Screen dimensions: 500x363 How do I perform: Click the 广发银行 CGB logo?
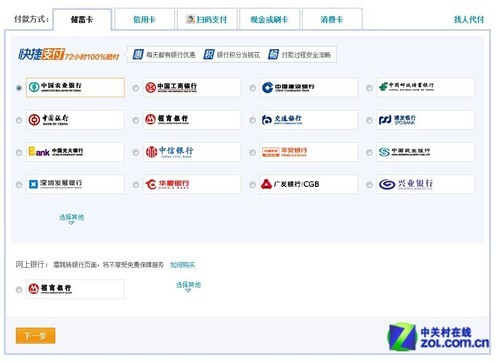click(x=309, y=184)
